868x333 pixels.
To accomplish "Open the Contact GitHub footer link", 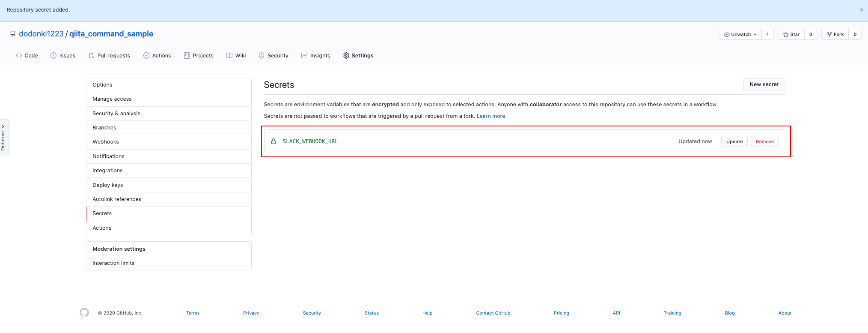I will [493, 313].
